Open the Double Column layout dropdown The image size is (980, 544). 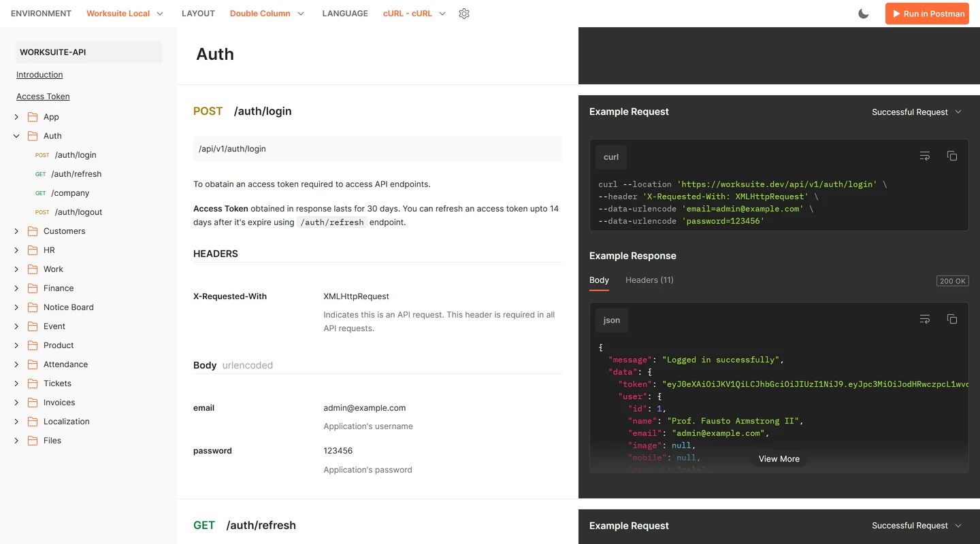tap(267, 14)
